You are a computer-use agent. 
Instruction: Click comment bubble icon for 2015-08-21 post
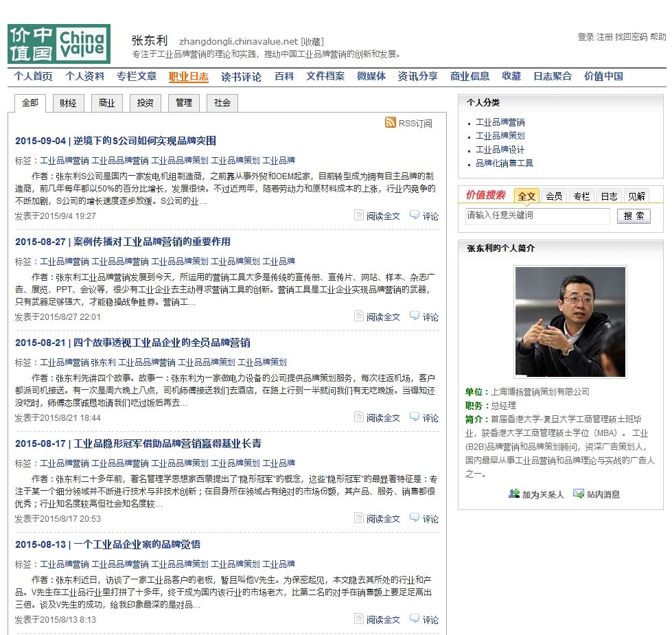414,417
